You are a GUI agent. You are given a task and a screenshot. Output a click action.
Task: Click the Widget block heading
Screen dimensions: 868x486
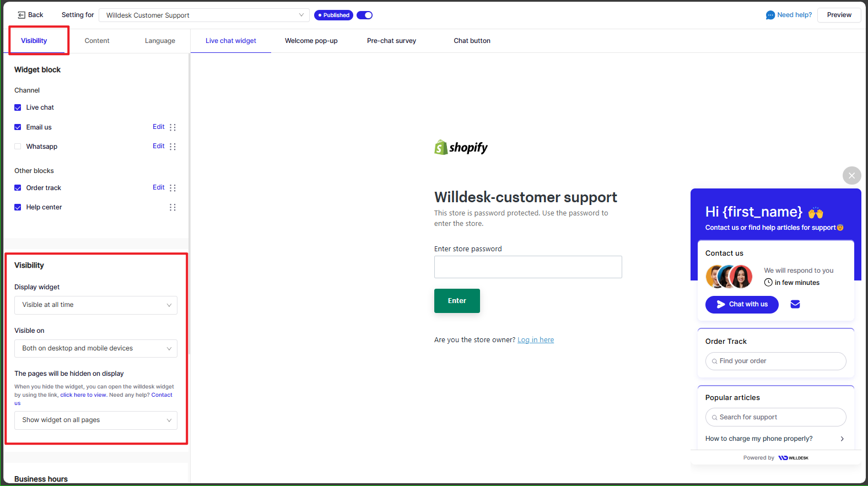[x=37, y=70]
